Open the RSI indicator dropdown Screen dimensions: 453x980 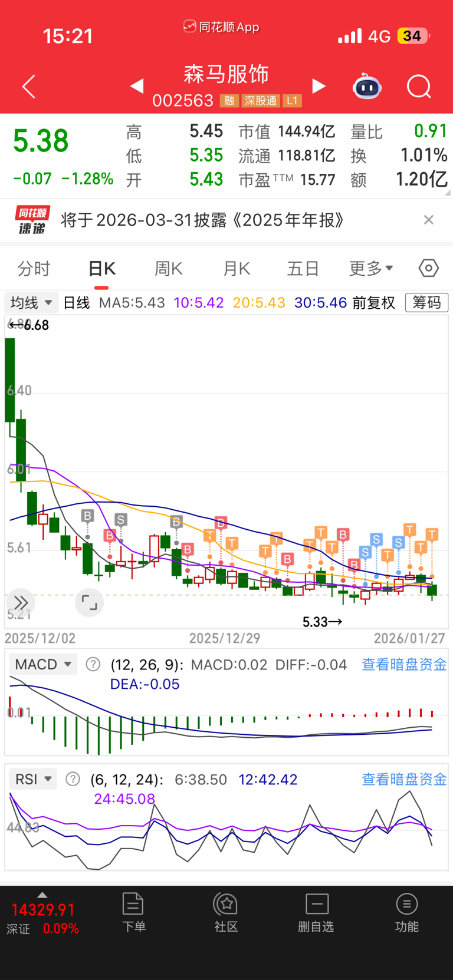[34, 779]
